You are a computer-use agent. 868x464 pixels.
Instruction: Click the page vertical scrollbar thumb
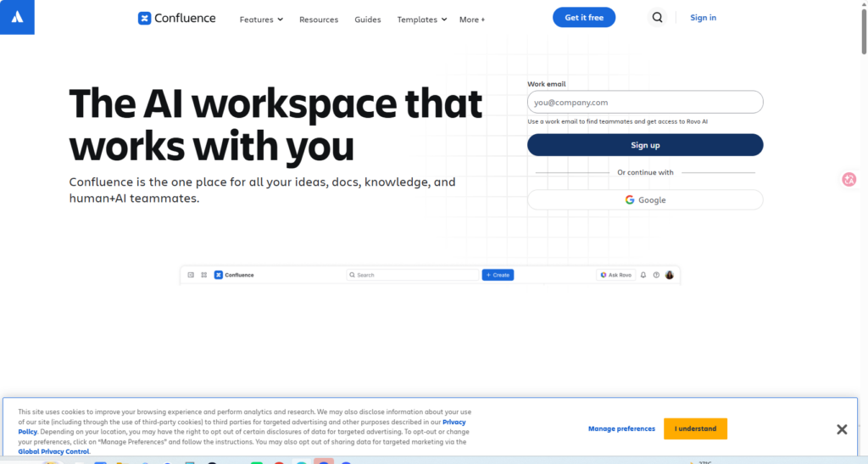(x=864, y=31)
